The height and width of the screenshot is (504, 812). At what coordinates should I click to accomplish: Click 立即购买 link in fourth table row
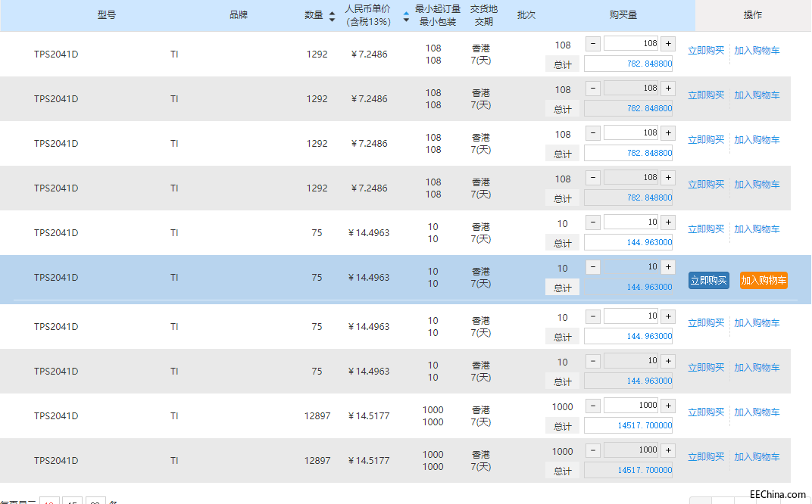705,184
